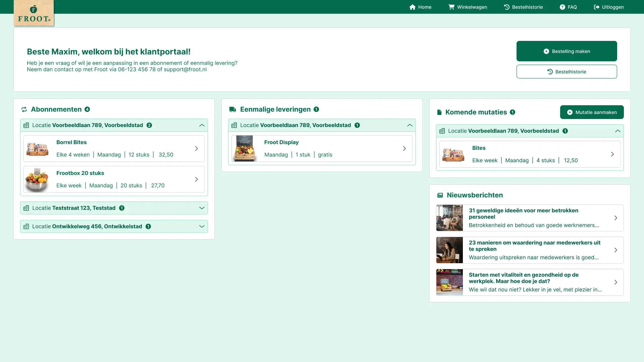
Task: Open the Home menu item
Action: pos(420,7)
